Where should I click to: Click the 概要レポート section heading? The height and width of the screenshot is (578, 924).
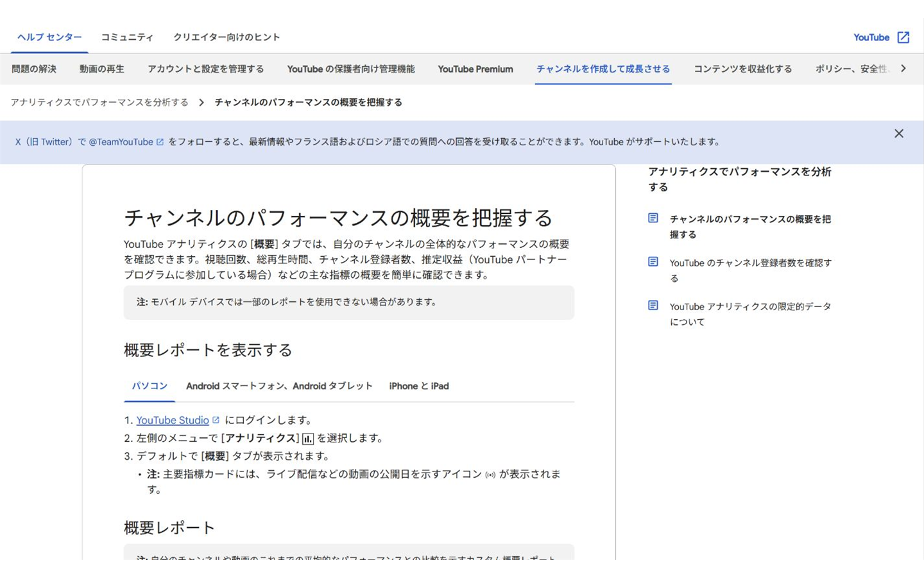[169, 528]
